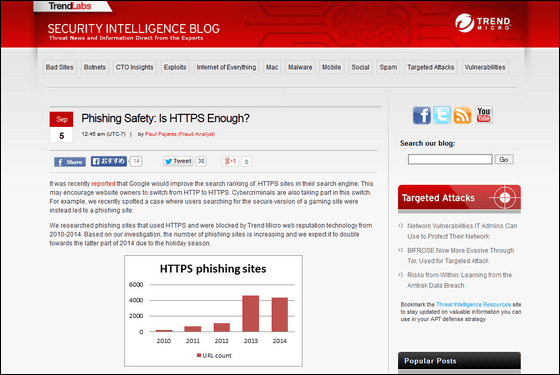Viewport: 560px width, 375px height.
Task: Focus the Search our blog field
Action: 450,159
